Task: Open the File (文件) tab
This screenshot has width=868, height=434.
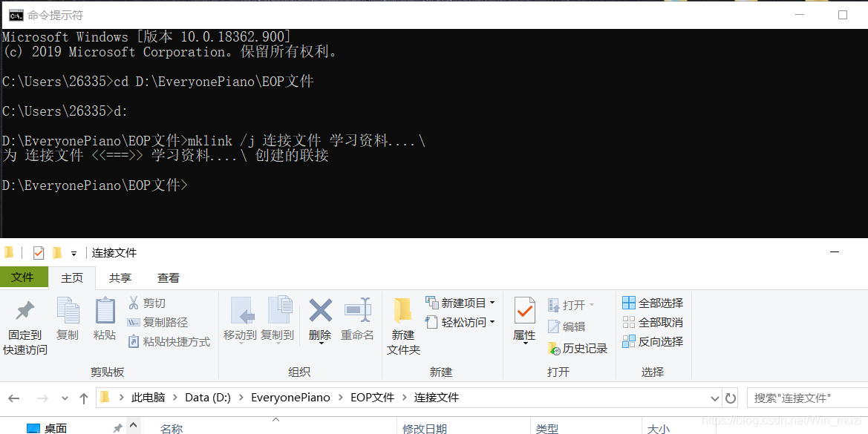Action: pyautogui.click(x=24, y=277)
